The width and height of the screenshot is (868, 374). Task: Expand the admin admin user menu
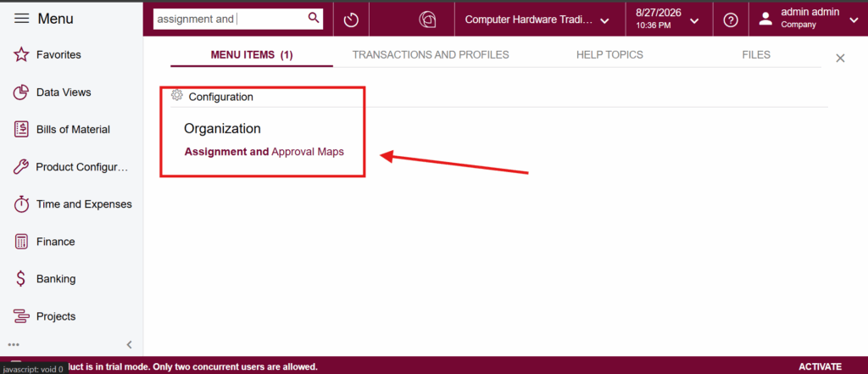click(x=807, y=20)
